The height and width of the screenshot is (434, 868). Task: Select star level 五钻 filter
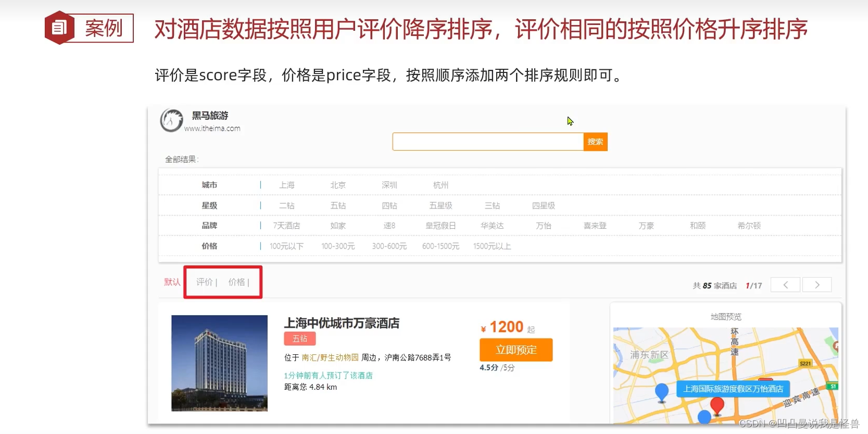pyautogui.click(x=338, y=205)
